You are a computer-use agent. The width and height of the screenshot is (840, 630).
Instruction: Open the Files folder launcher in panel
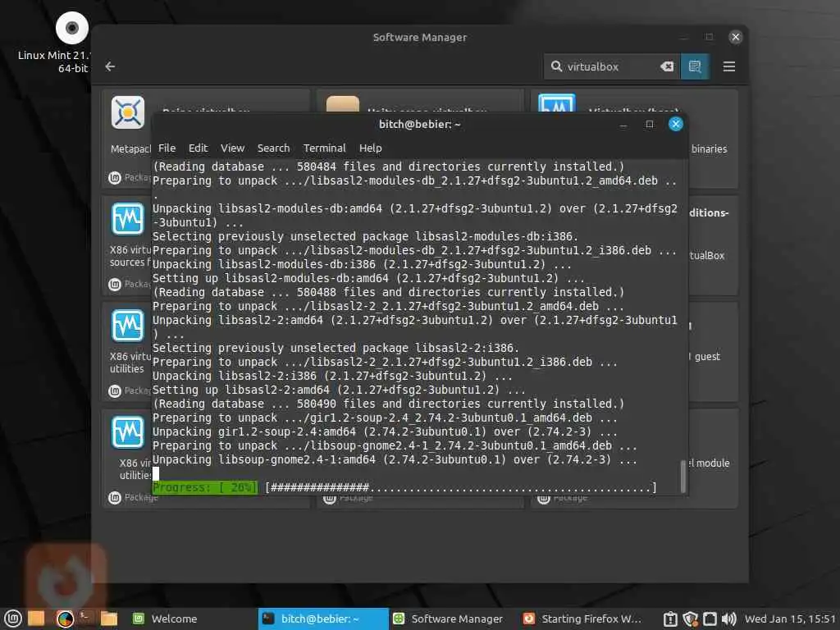(109, 619)
